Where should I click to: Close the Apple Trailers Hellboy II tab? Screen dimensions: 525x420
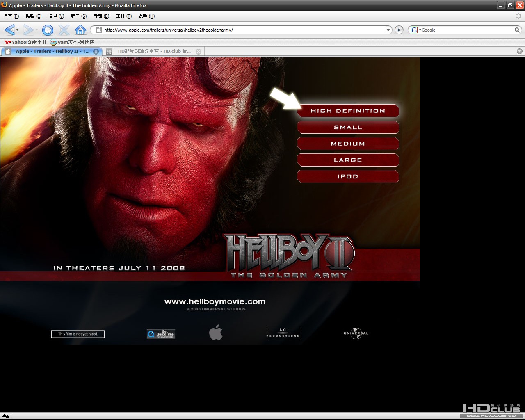point(96,52)
